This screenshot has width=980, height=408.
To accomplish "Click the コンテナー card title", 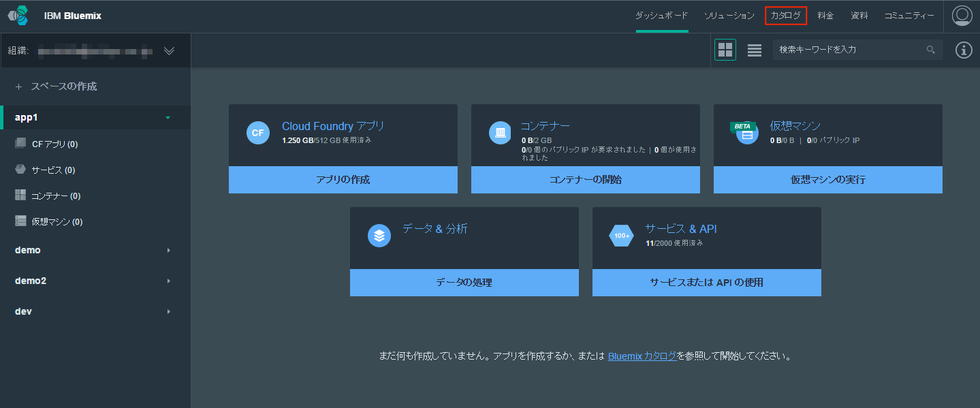I will [546, 126].
